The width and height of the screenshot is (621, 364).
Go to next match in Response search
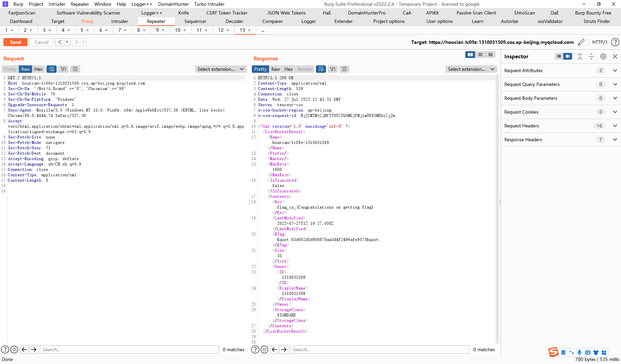pyautogui.click(x=284, y=350)
